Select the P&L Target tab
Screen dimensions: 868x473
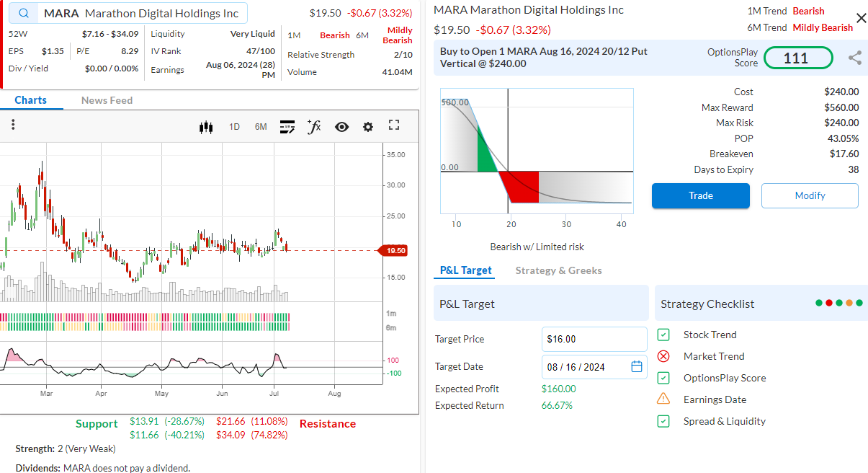465,270
